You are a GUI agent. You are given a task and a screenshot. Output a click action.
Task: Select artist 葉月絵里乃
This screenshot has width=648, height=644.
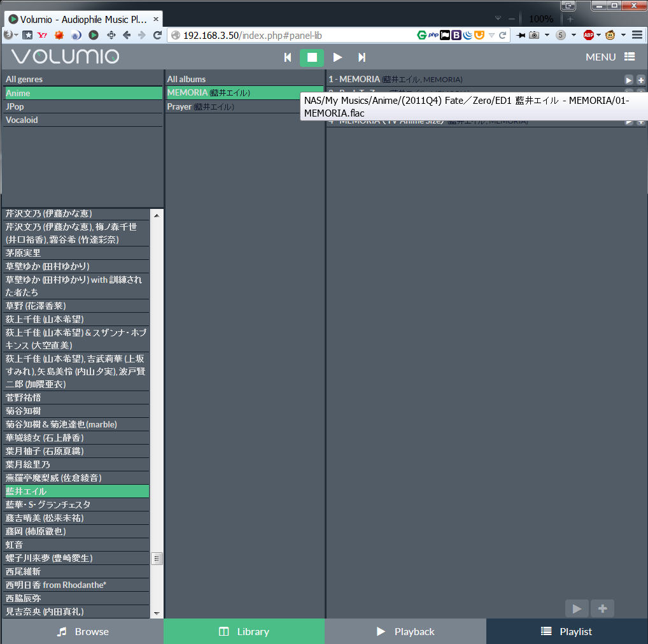tap(76, 464)
